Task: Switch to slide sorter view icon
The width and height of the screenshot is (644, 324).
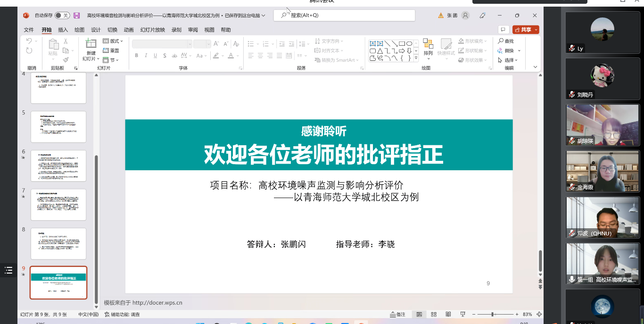Action: coord(434,314)
